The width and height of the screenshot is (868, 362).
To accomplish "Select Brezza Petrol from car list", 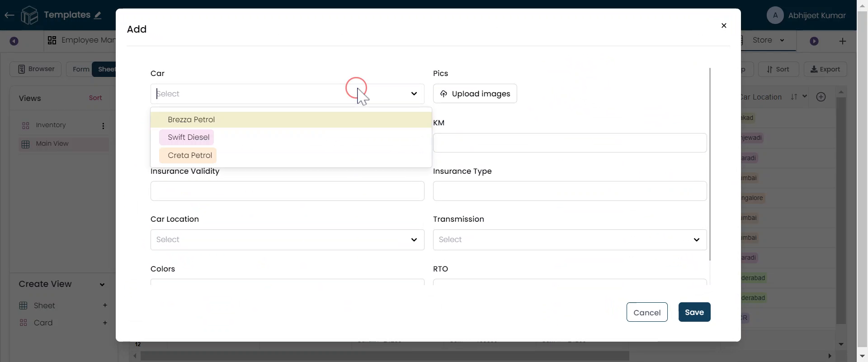I will point(291,120).
